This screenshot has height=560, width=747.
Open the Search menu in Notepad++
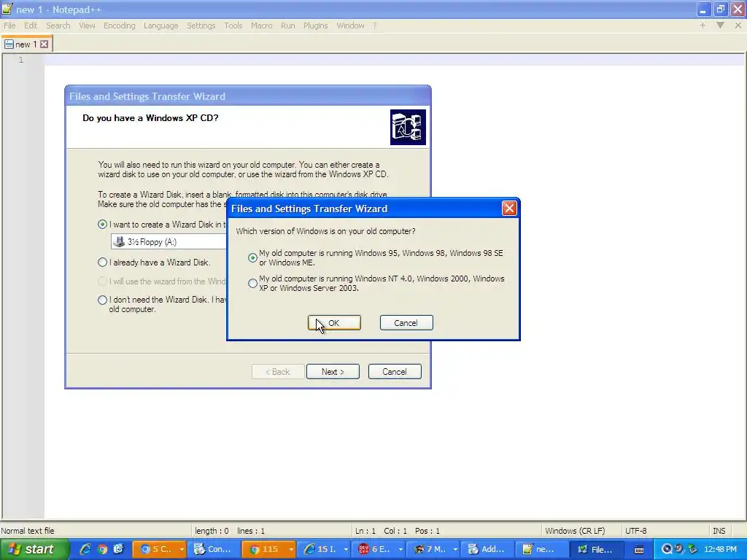58,26
